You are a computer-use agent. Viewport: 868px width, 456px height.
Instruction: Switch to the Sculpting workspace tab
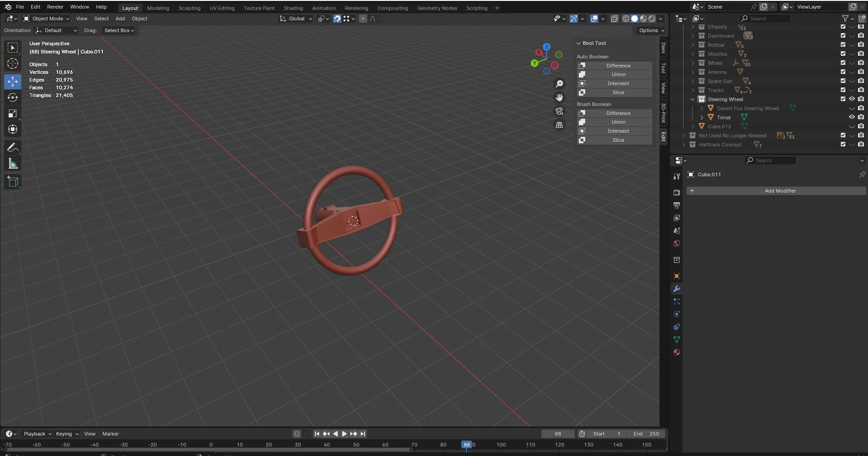pos(189,8)
